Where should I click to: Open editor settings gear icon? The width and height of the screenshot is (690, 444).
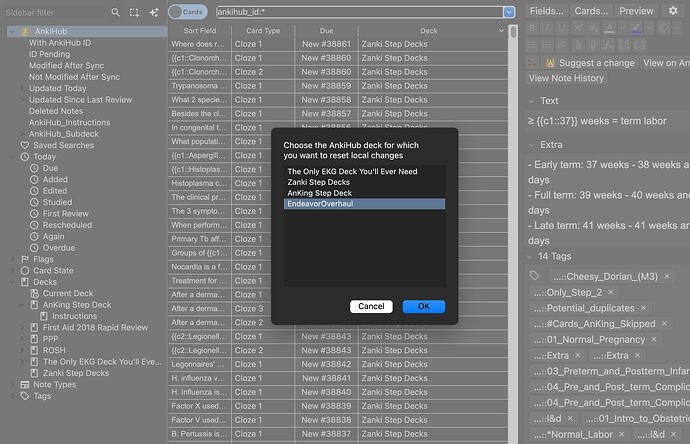(x=673, y=11)
